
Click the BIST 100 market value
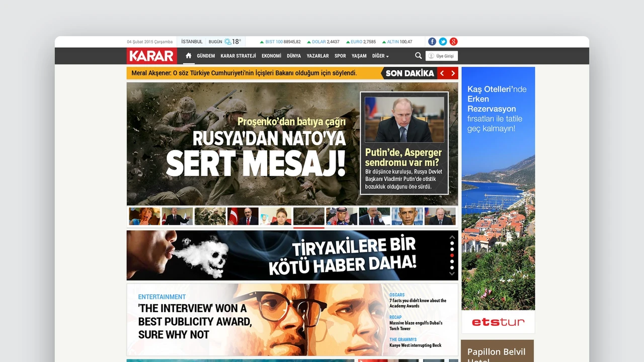[280, 42]
